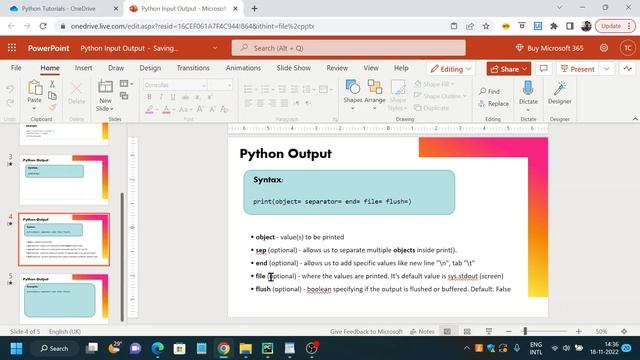Click the Paste clipboard icon

(x=35, y=88)
